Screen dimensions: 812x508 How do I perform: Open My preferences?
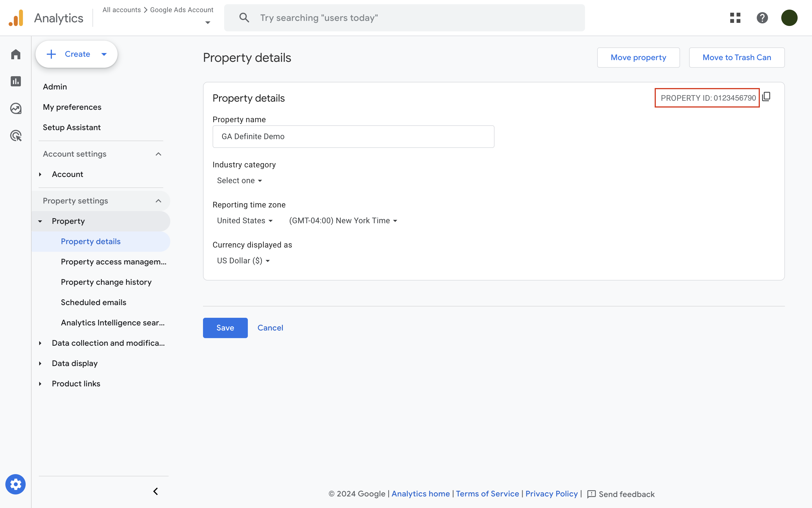pos(72,107)
